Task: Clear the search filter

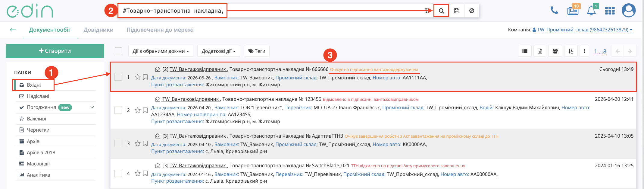Action: pyautogui.click(x=472, y=11)
